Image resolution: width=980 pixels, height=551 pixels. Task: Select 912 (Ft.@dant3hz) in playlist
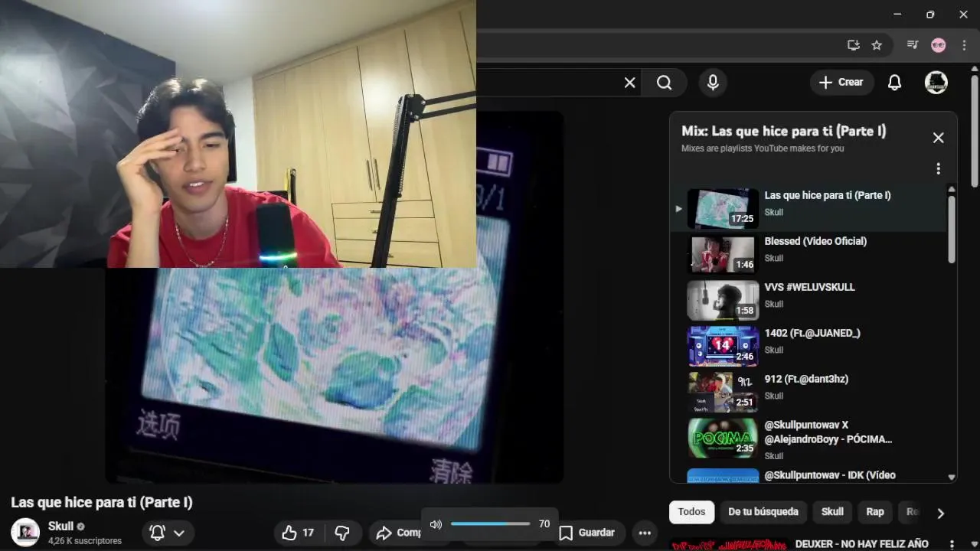point(808,392)
